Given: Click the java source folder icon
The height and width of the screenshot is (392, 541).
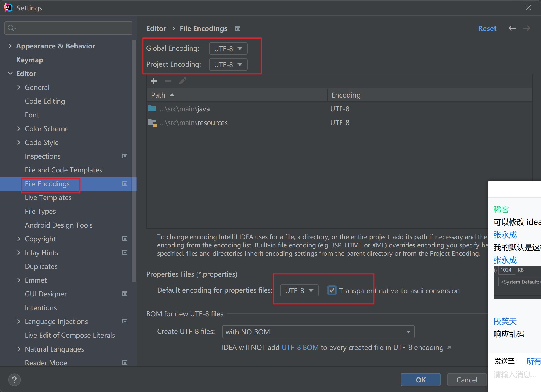Looking at the screenshot, I should [x=152, y=109].
